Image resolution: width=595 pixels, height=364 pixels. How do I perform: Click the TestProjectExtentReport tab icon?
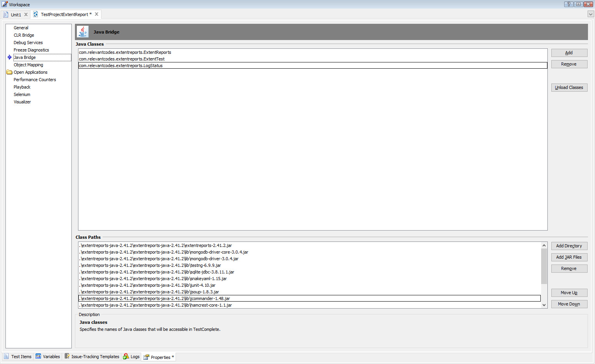[x=35, y=14]
